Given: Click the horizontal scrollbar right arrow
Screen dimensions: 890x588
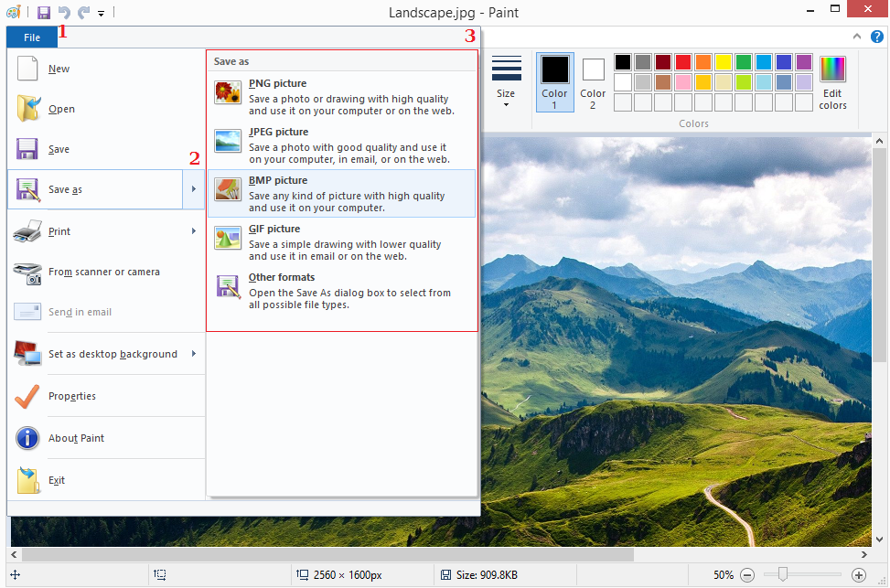Looking at the screenshot, I should click(x=863, y=554).
